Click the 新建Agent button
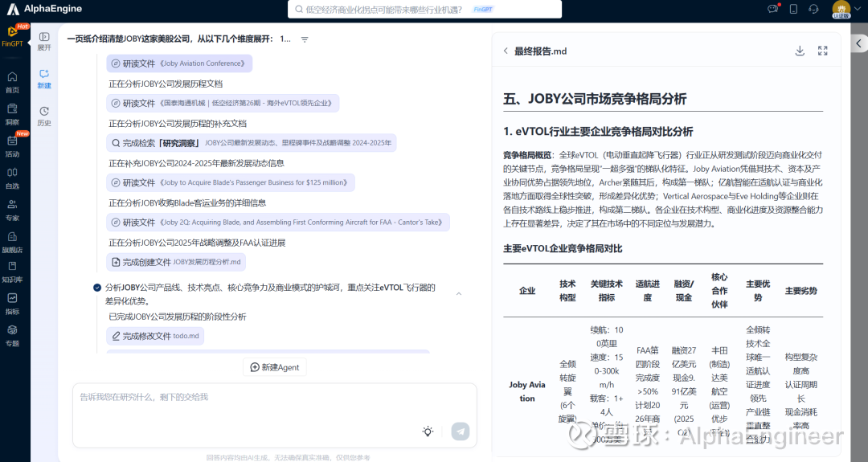The height and width of the screenshot is (462, 868). (x=274, y=367)
